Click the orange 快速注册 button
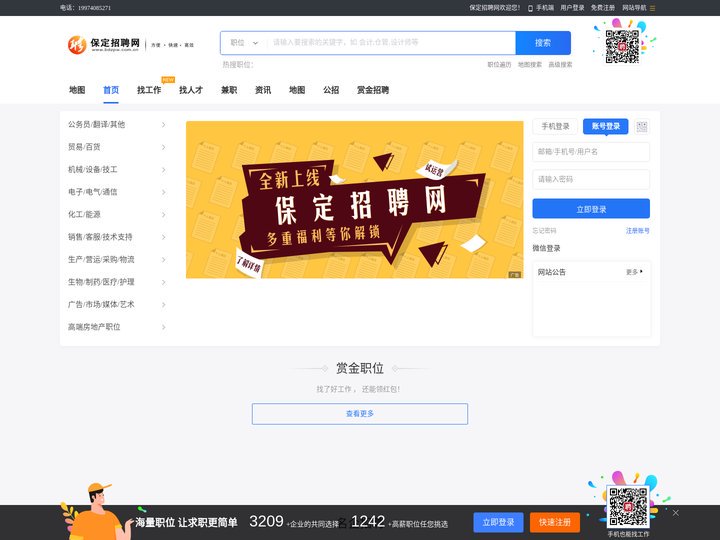This screenshot has height=540, width=720. tap(555, 522)
